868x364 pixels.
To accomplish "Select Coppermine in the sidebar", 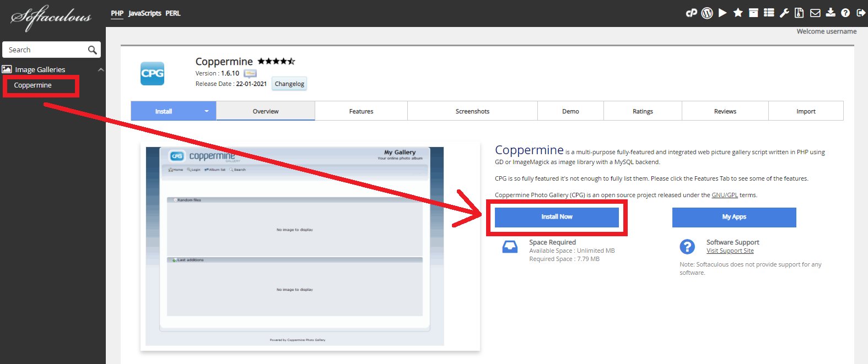I will (x=33, y=85).
